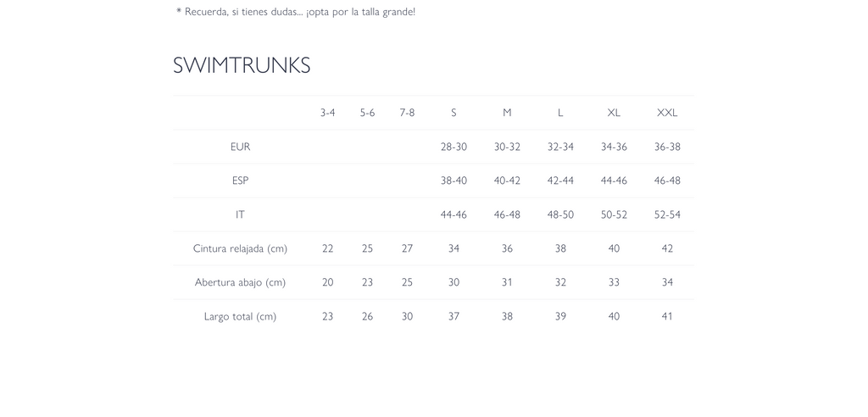Click the XL size column header
The height and width of the screenshot is (417, 868).
[x=614, y=113]
